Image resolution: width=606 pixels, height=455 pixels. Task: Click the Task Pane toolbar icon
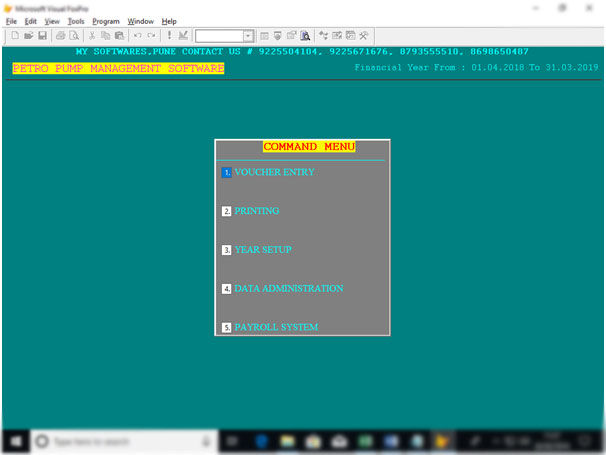click(x=351, y=36)
